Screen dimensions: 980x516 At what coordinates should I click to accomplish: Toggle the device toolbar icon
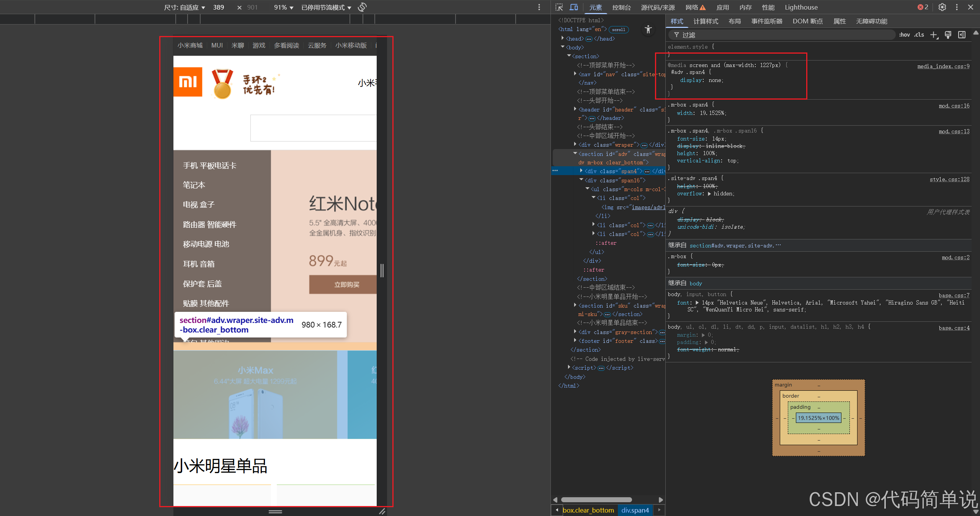(573, 7)
